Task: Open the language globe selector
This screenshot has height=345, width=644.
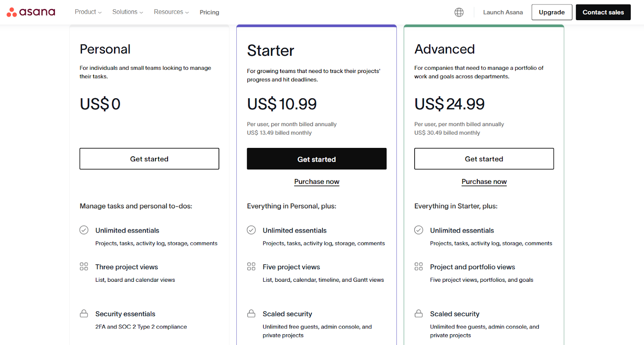Action: click(x=459, y=12)
